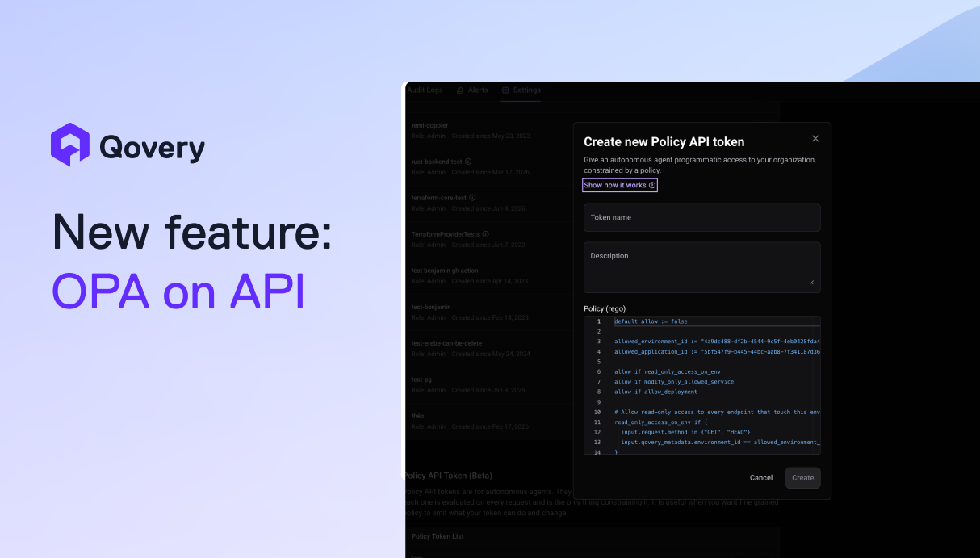Open the Audit Logs tab

pos(425,90)
